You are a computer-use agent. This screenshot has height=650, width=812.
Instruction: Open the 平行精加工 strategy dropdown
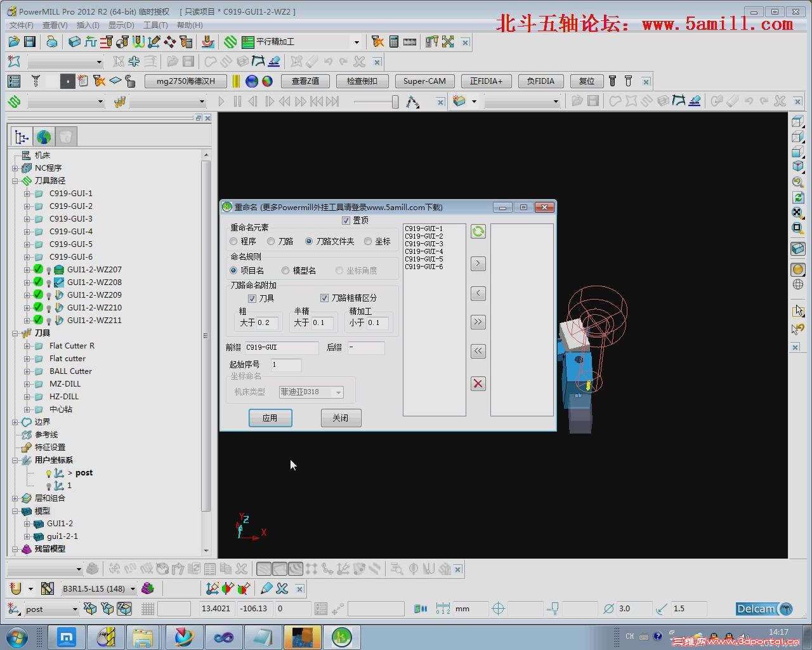pyautogui.click(x=357, y=42)
